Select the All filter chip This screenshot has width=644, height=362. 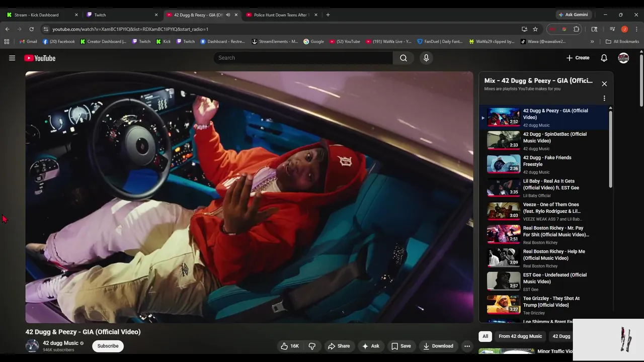point(485,336)
